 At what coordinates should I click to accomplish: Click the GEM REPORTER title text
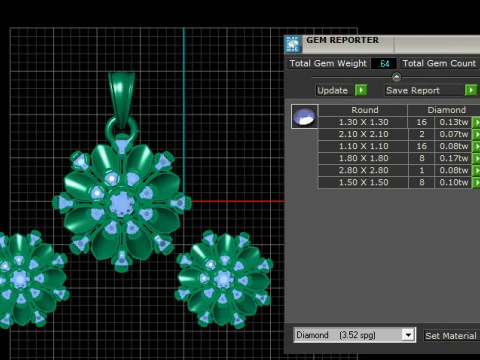click(342, 40)
